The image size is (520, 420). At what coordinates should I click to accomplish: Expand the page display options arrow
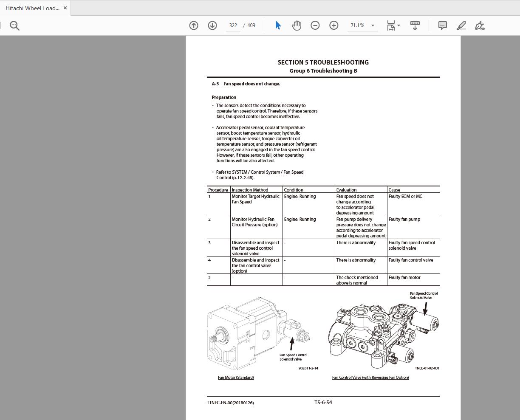(398, 25)
